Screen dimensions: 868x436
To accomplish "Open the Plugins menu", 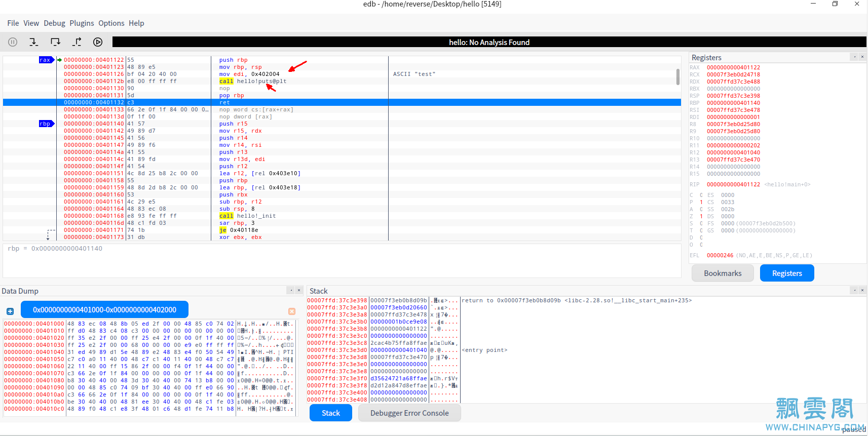I will [x=82, y=23].
